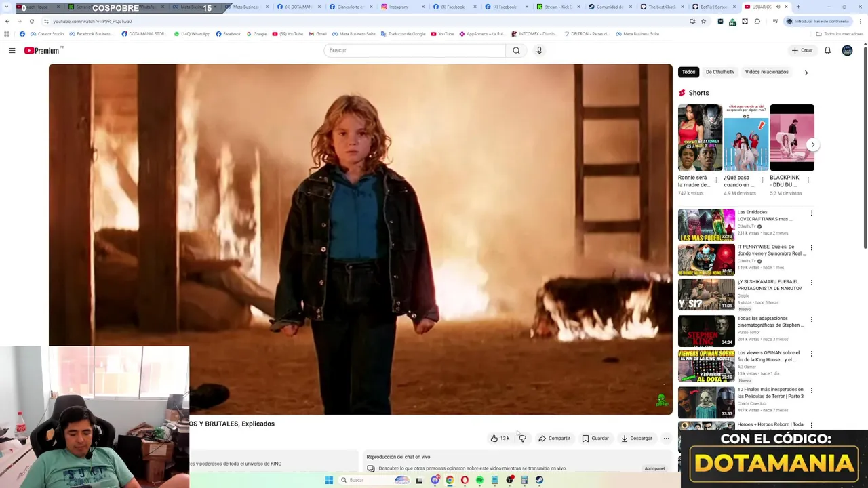Open ¿Y SI SHIKAMARU FUERA video title
868x488 pixels.
click(x=769, y=285)
